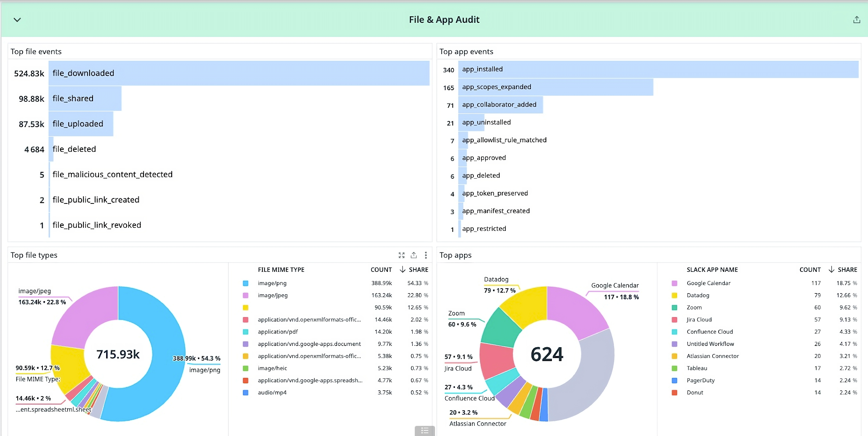Show the legend list below the Top apps donut
The width and height of the screenshot is (868, 436).
[424, 431]
